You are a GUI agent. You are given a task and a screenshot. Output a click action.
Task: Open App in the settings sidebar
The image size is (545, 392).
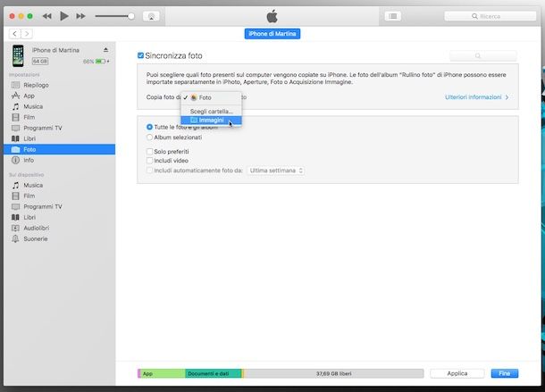pos(60,96)
